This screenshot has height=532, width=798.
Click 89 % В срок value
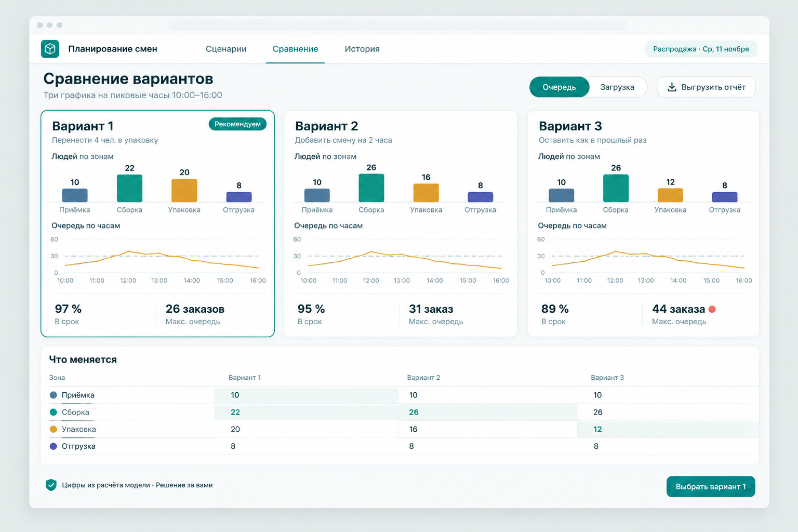555,309
